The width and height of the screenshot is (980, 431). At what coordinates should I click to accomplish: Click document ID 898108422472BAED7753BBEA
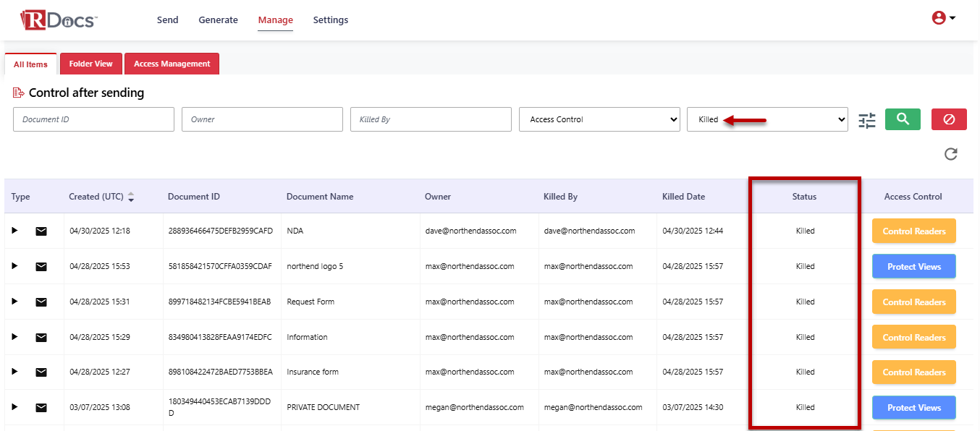[221, 372]
